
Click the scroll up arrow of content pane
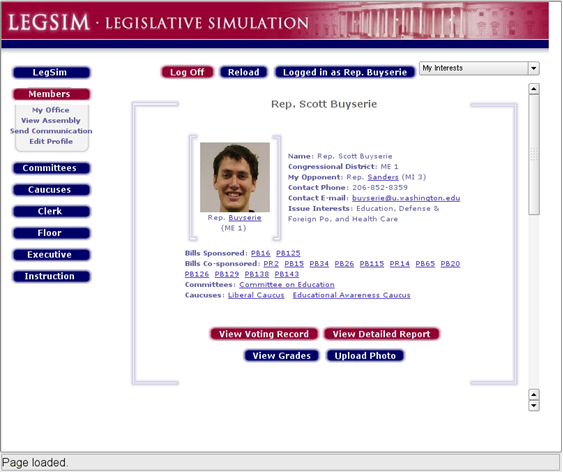(x=534, y=89)
